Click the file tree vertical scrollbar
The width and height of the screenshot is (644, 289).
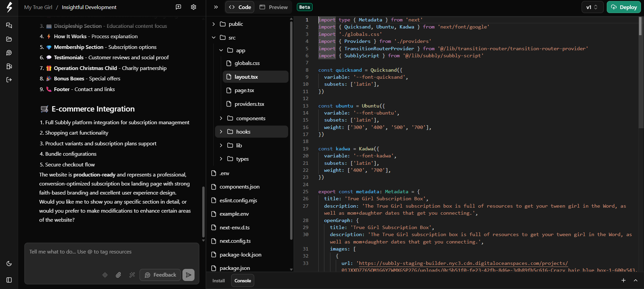click(x=291, y=131)
